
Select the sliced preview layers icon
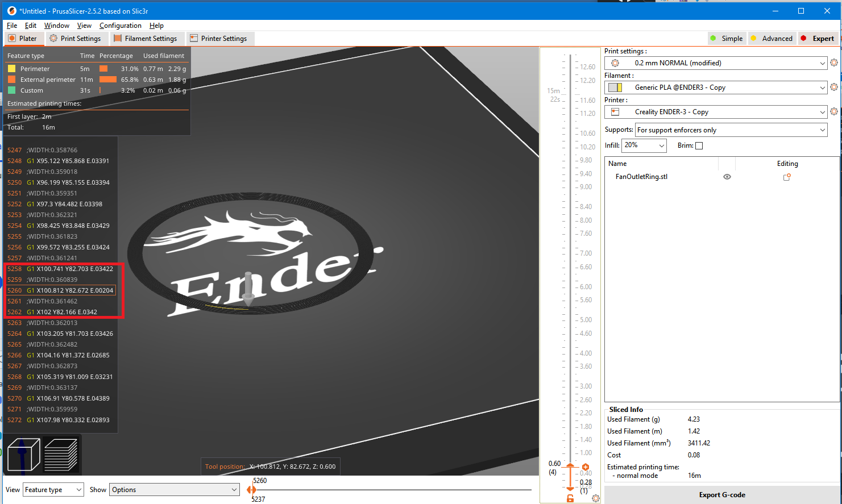point(61,454)
